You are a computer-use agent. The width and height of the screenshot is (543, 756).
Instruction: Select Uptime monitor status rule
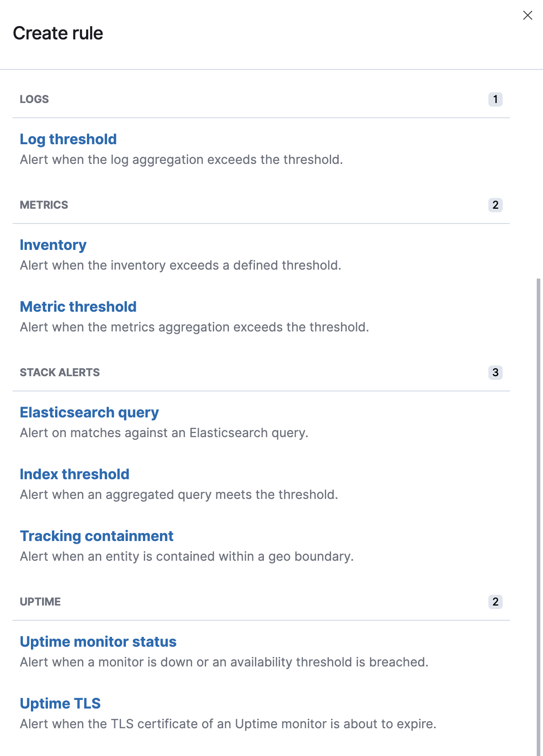point(98,642)
